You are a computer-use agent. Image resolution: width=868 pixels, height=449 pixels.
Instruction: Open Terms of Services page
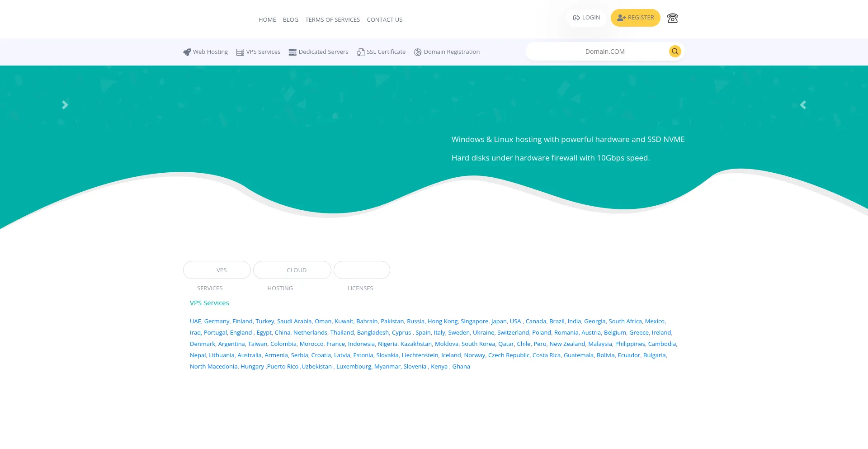point(332,19)
